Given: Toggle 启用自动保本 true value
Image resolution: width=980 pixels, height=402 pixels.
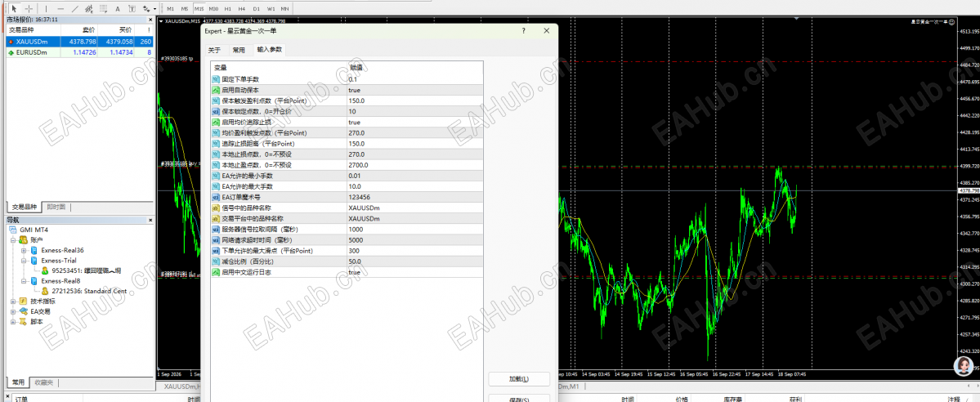Looking at the screenshot, I should 415,90.
